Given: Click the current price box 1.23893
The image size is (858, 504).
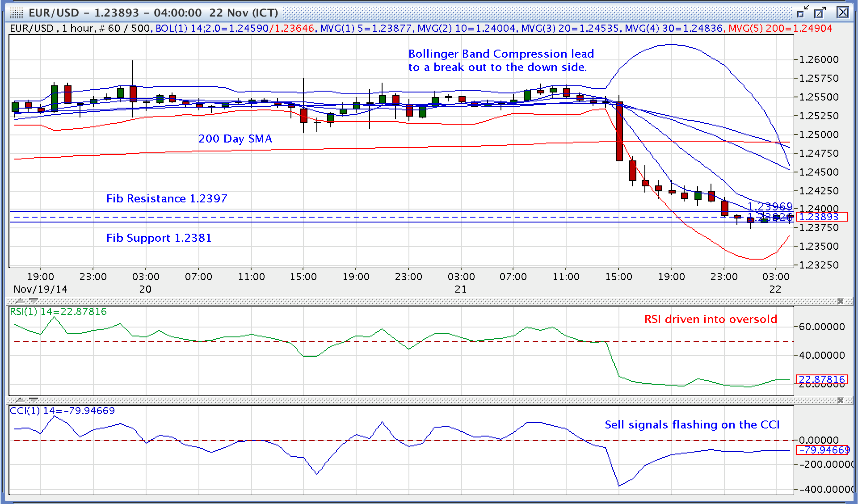Looking at the screenshot, I should point(821,217).
